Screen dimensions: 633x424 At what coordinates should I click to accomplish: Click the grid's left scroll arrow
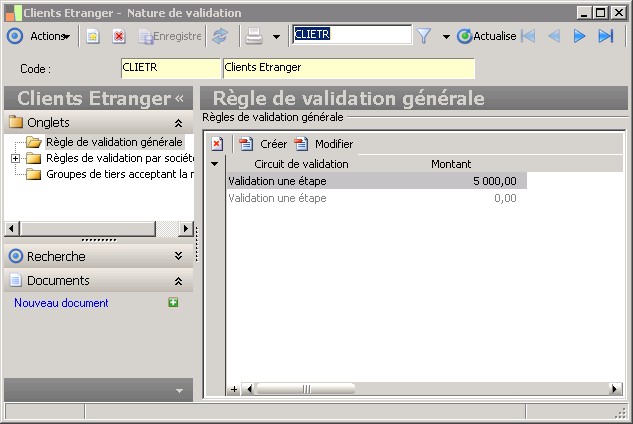pyautogui.click(x=249, y=389)
